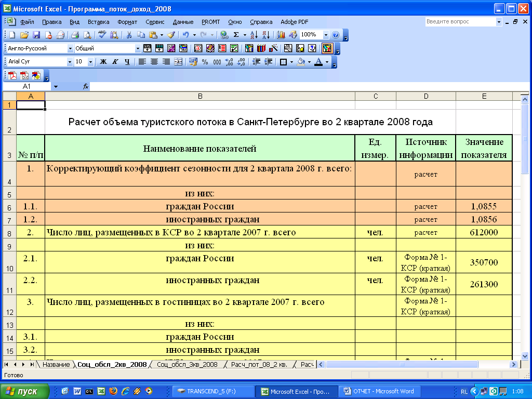Open the Формат menu

(x=127, y=22)
